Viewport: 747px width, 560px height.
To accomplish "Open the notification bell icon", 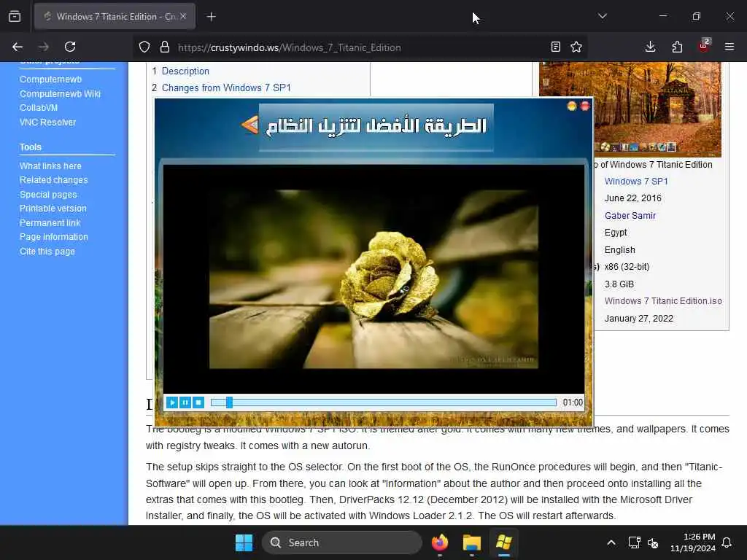I will click(727, 542).
